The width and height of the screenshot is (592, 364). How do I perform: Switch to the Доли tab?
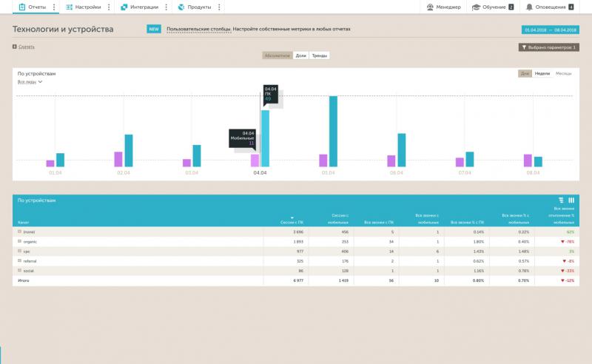pos(300,55)
